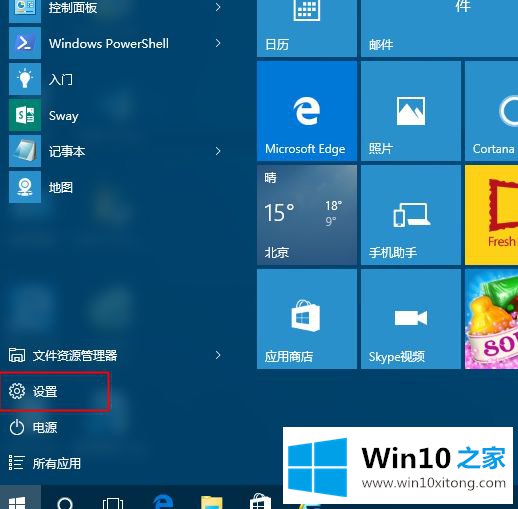Click the 入门 text label
This screenshot has height=509, width=518.
tap(61, 80)
